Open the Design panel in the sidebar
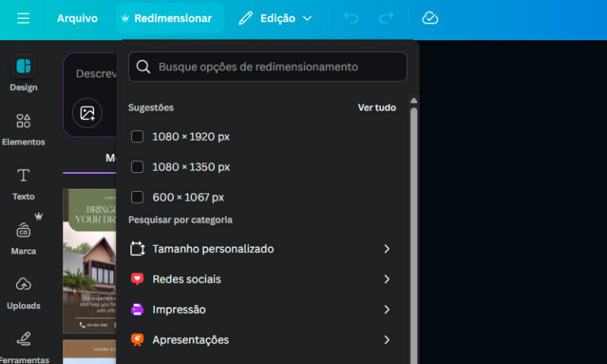This screenshot has height=364, width=607. click(x=24, y=73)
